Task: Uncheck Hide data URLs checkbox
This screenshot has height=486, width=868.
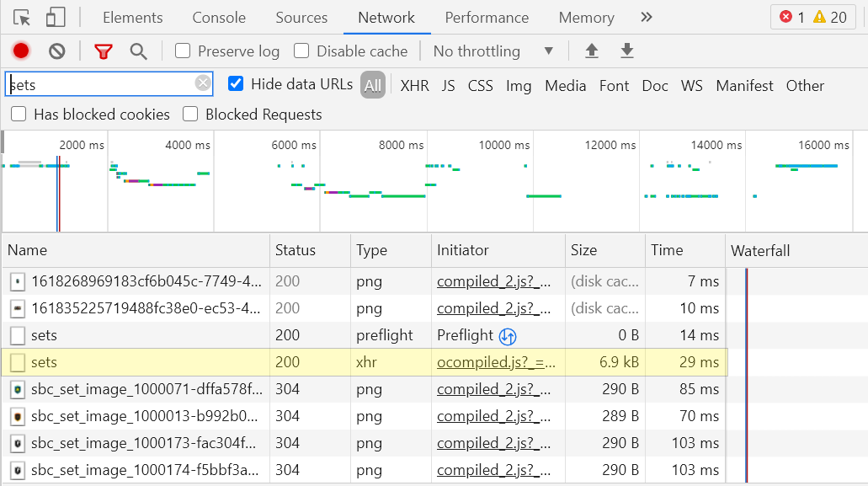Action: tap(235, 83)
